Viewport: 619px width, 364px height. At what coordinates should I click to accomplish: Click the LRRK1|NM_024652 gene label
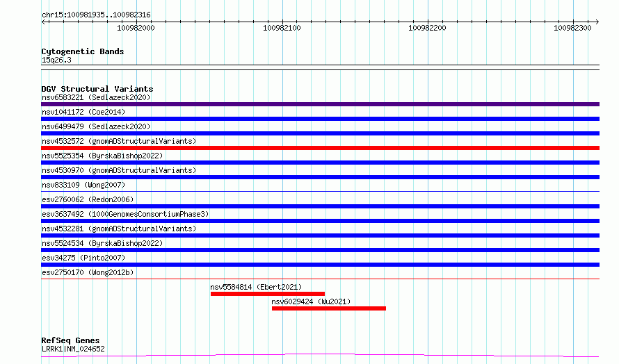73,349
